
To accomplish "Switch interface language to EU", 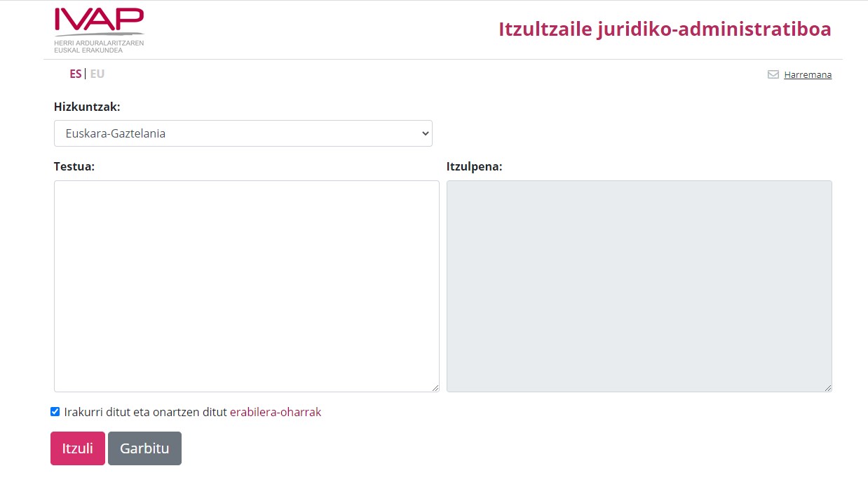I will tap(97, 74).
